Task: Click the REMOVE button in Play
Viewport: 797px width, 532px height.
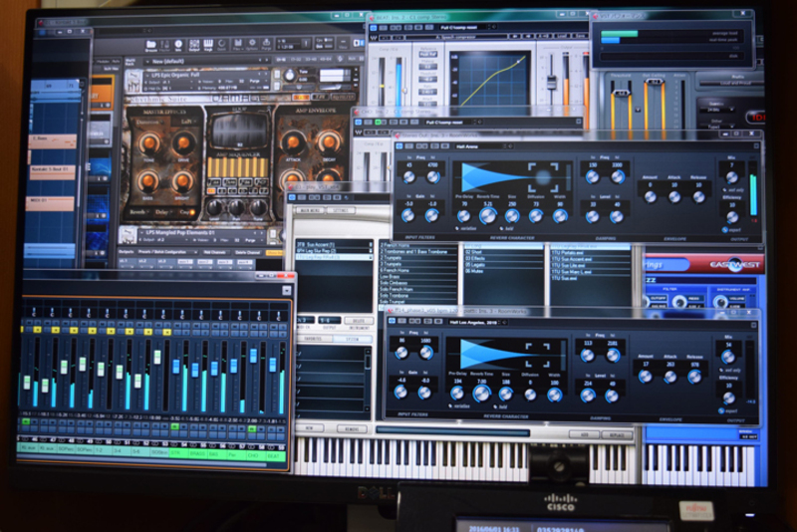Action: 352,429
